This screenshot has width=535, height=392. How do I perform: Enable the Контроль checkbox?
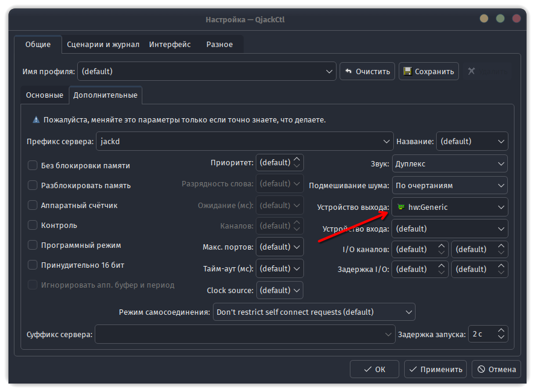click(x=33, y=225)
